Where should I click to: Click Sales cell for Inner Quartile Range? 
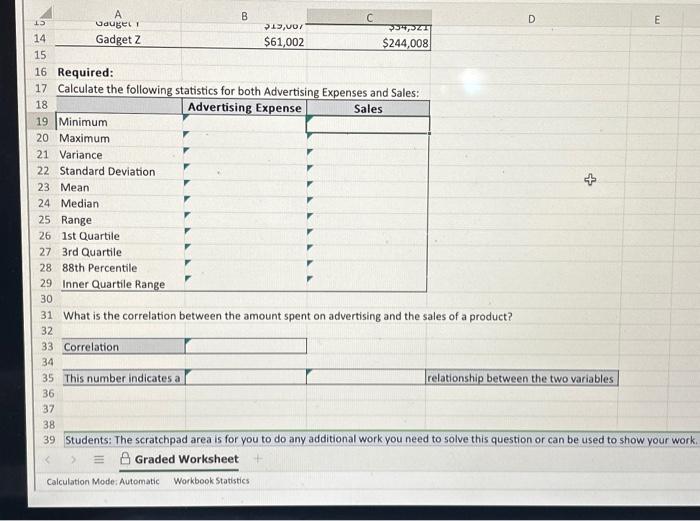pos(367,284)
